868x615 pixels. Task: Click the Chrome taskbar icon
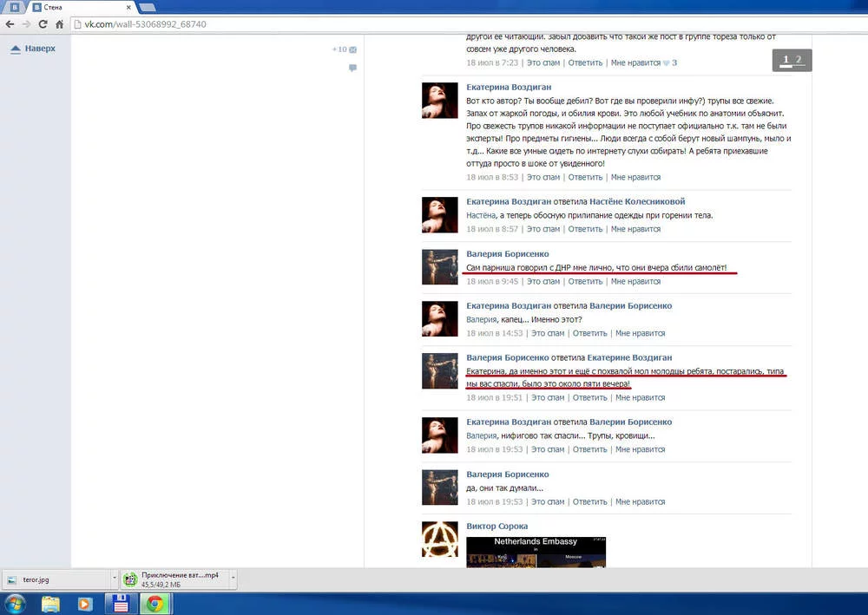pyautogui.click(x=155, y=604)
